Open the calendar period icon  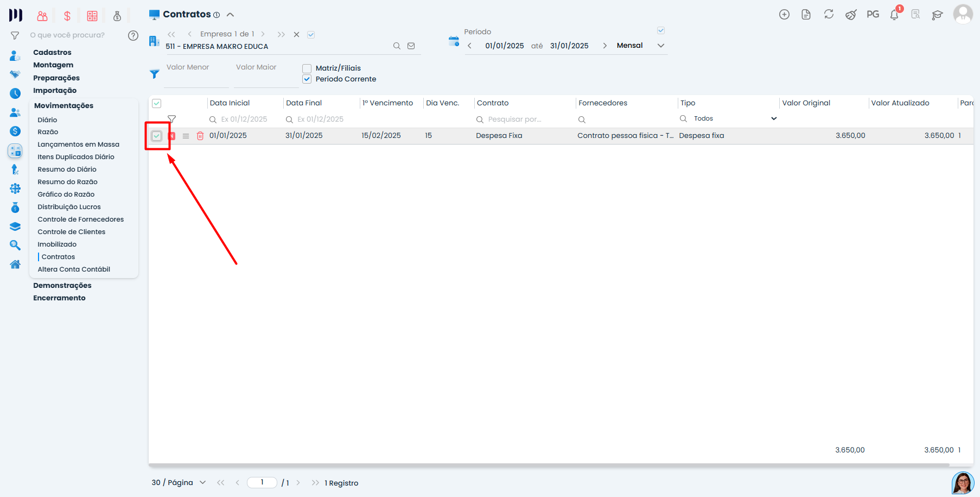click(454, 41)
